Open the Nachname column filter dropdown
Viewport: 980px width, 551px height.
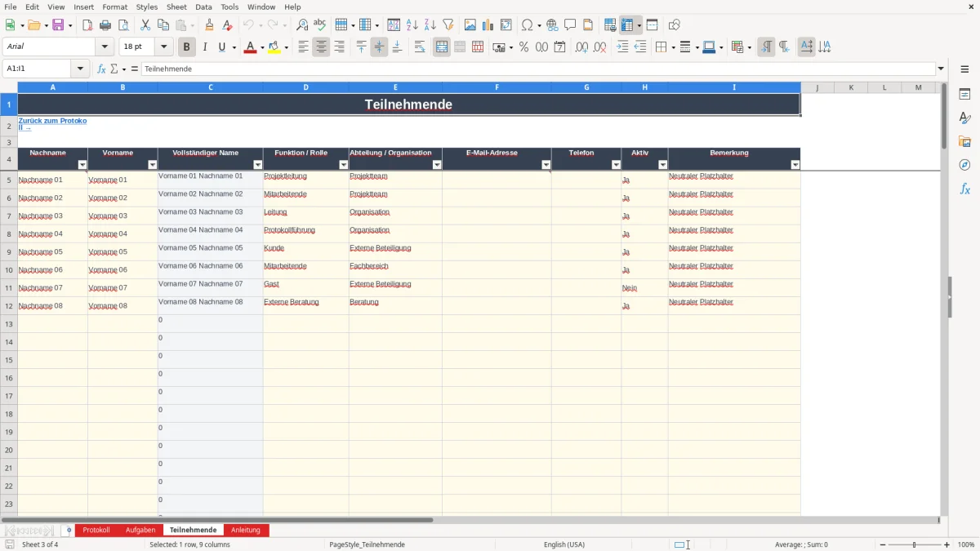[82, 165]
